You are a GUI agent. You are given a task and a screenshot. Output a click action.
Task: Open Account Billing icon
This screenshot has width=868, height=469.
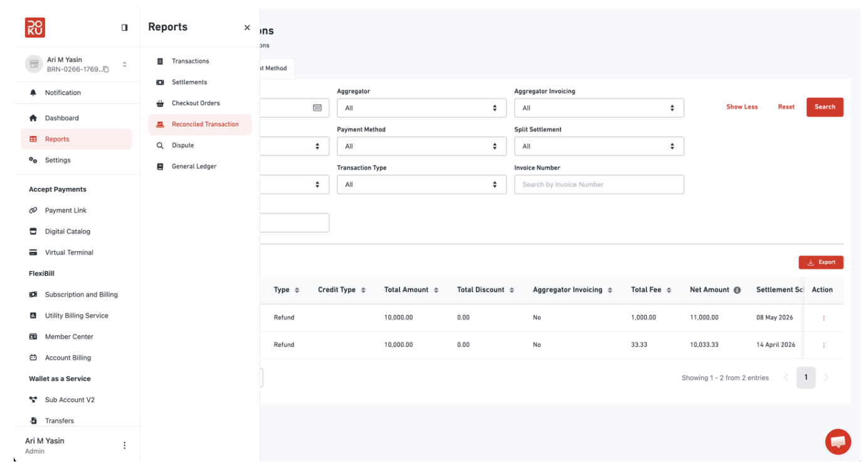(33, 358)
